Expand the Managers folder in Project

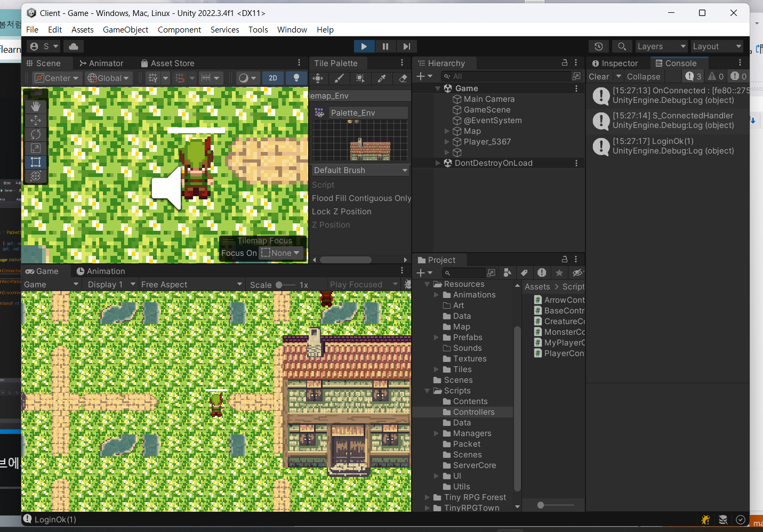tap(436, 433)
